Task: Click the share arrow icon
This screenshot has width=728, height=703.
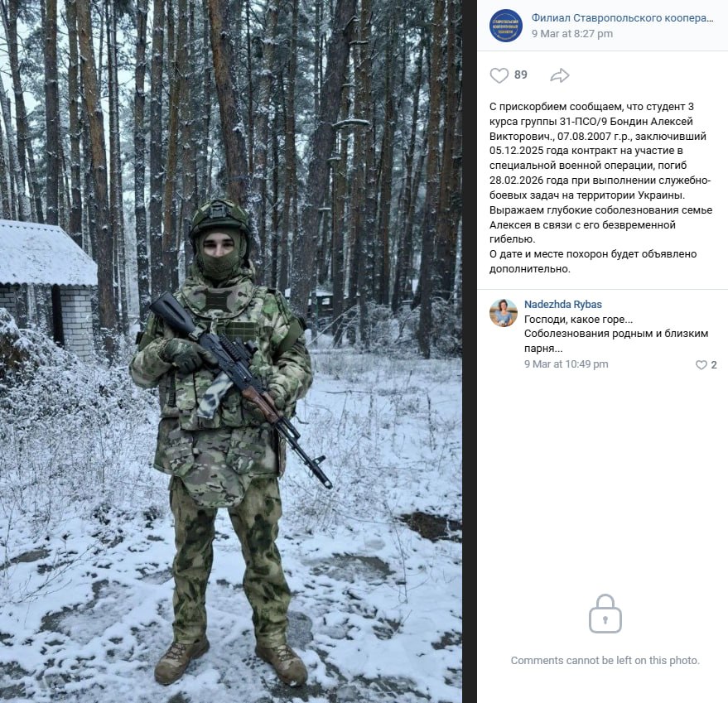Action: (560, 75)
